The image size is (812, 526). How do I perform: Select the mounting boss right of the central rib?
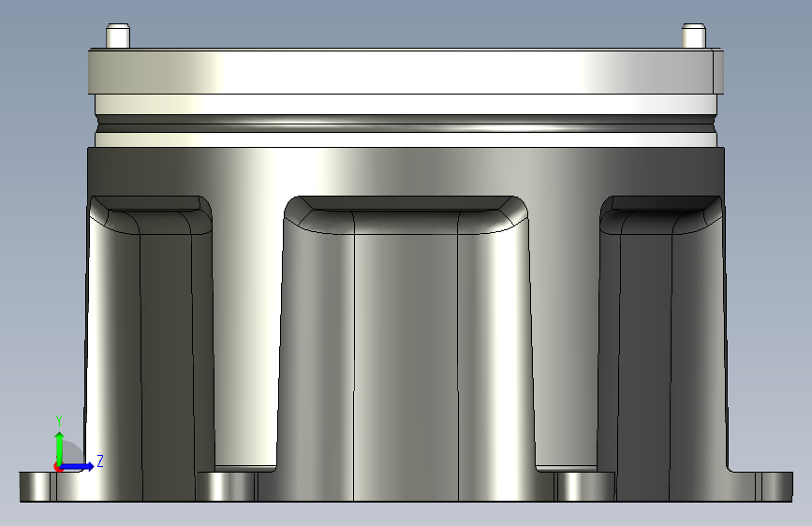[x=584, y=487]
